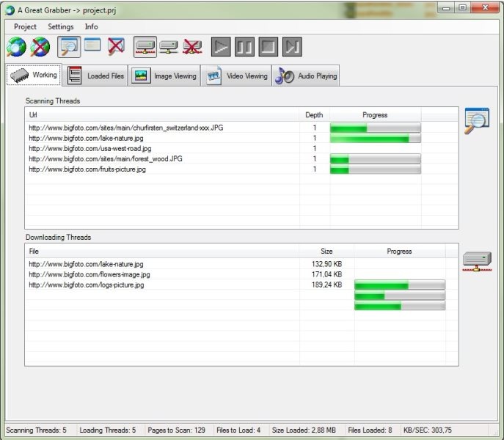Click the window with red X icon

point(116,46)
